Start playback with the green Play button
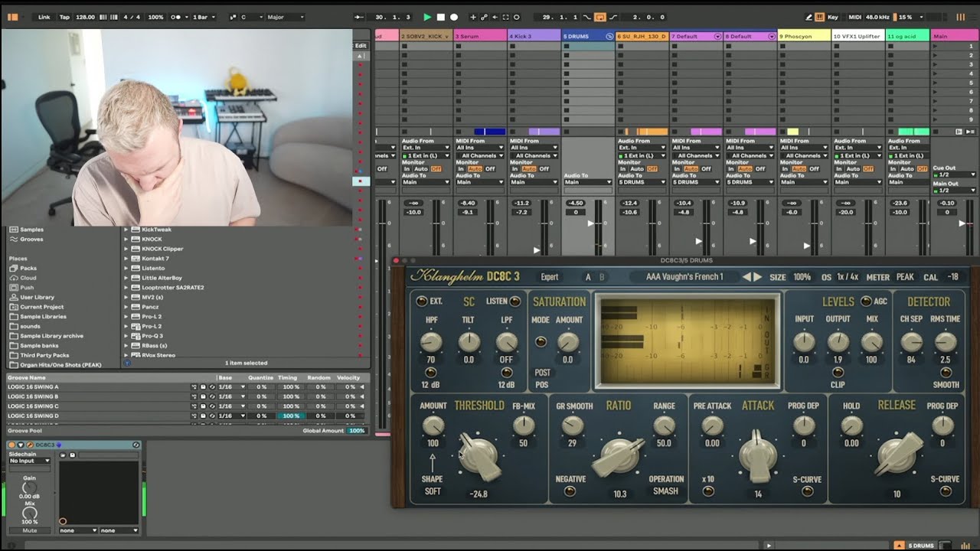 pyautogui.click(x=427, y=17)
